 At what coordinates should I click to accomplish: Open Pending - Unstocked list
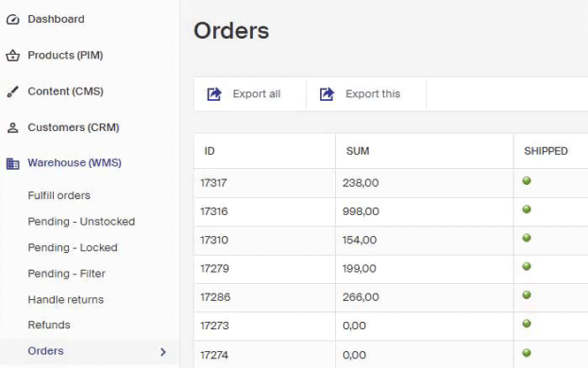[x=81, y=222]
